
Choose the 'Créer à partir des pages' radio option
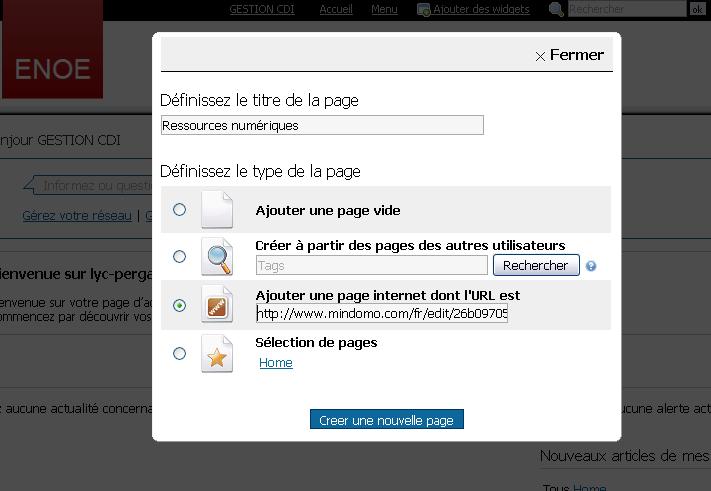point(179,257)
